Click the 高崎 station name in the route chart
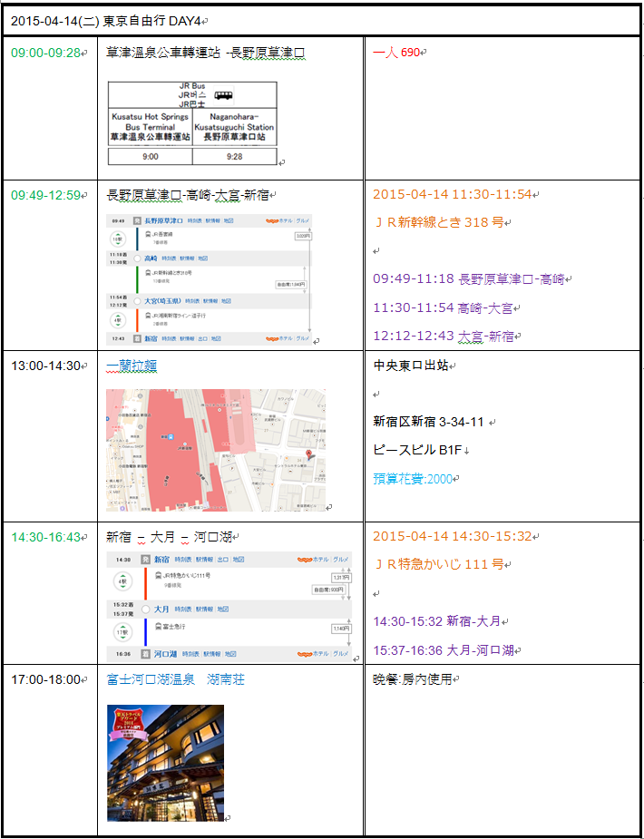 [x=151, y=259]
